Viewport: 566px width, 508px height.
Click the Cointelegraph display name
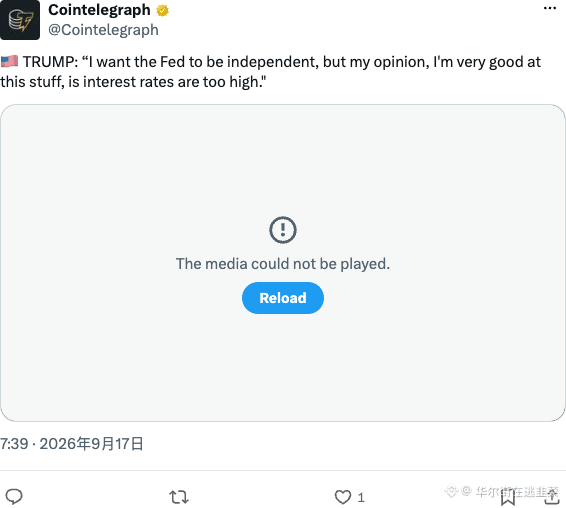click(x=99, y=10)
